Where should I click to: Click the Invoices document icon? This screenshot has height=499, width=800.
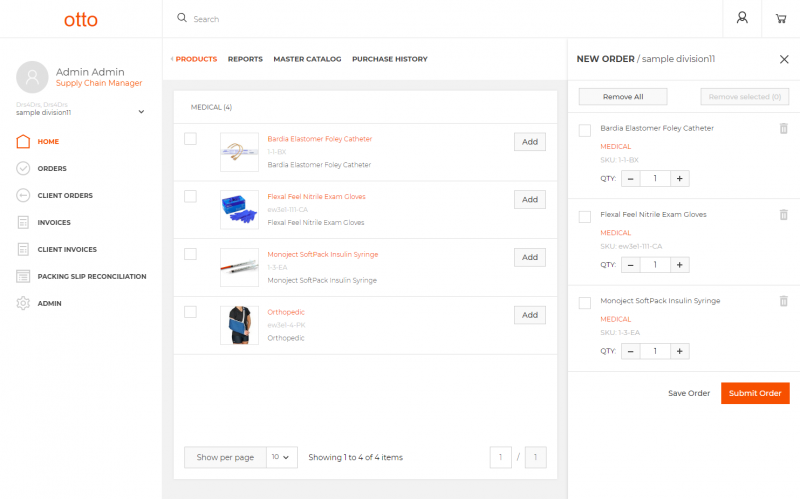tap(23, 222)
